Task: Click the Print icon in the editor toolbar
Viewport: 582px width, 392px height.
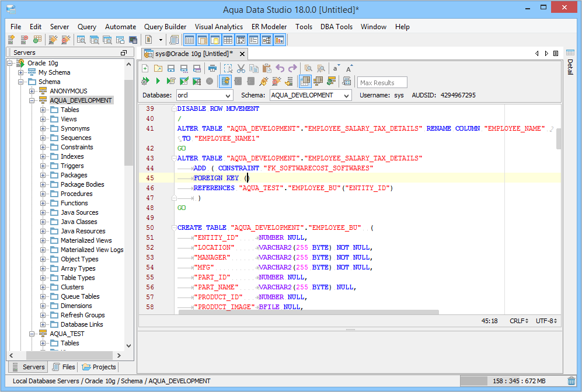Action: [212, 68]
